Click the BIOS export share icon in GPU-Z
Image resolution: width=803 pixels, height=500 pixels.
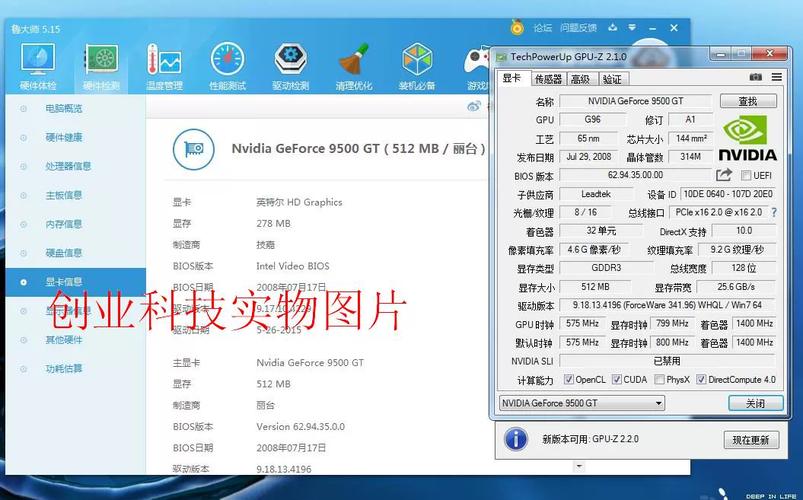(x=724, y=175)
